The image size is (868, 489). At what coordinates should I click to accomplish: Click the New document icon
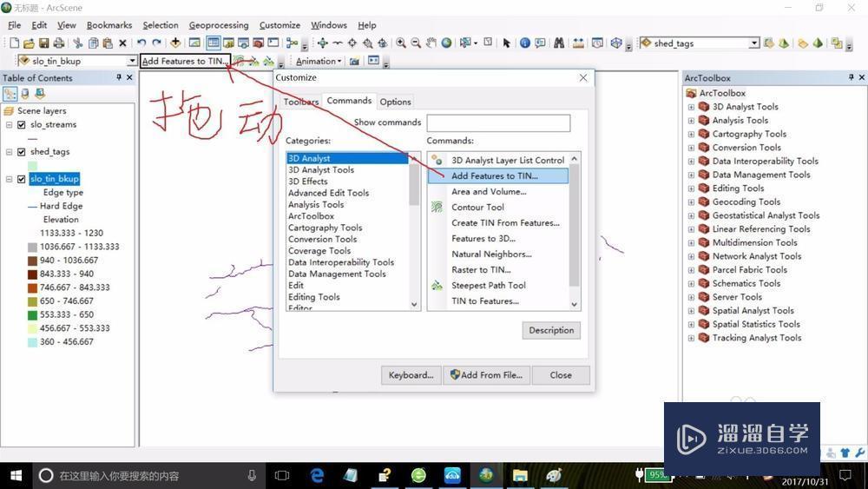point(15,43)
